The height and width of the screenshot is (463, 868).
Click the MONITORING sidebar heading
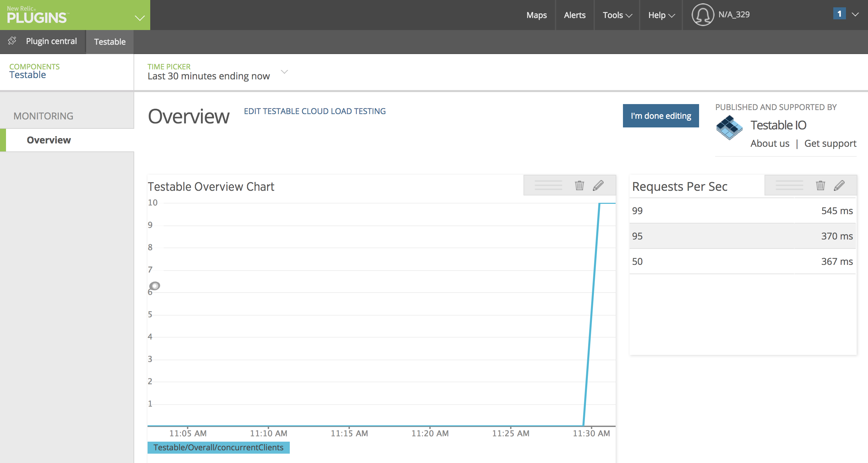43,116
